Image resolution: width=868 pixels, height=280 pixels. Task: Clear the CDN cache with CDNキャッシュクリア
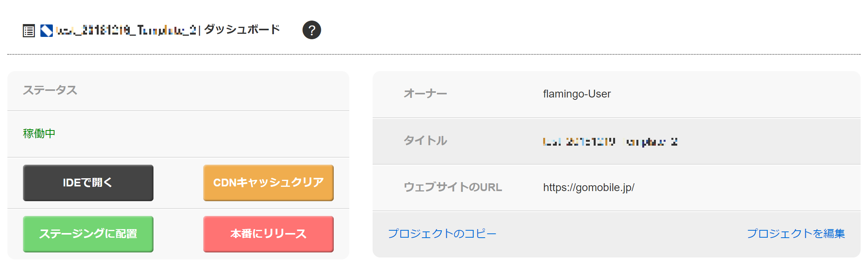click(x=268, y=183)
